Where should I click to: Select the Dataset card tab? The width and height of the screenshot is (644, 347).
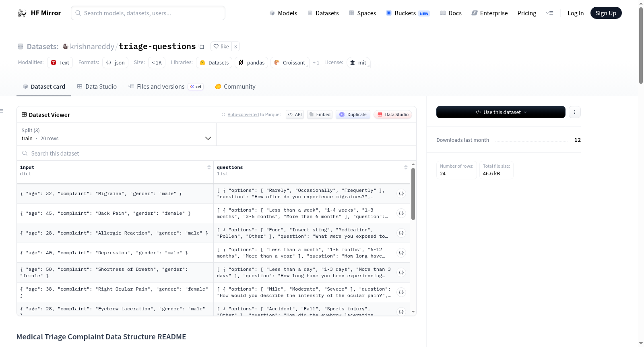[44, 87]
